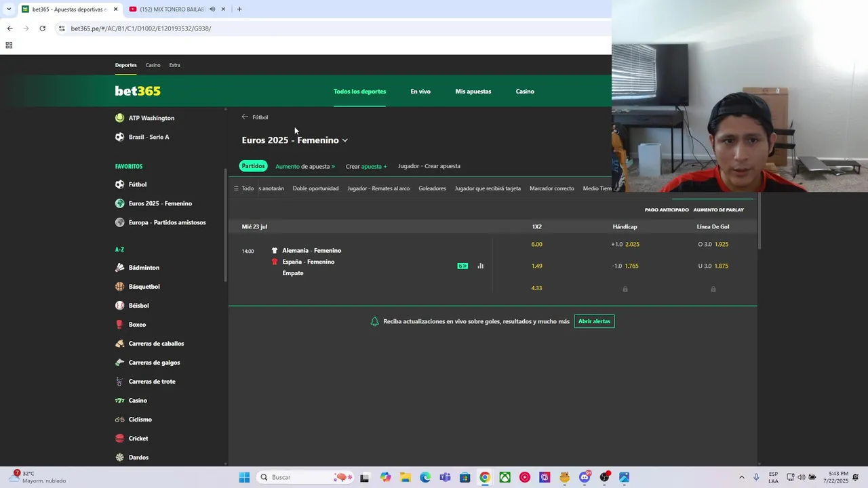Viewport: 868px width, 488px height.
Task: Open Microsoft Edge from taskbar
Action: click(x=425, y=477)
